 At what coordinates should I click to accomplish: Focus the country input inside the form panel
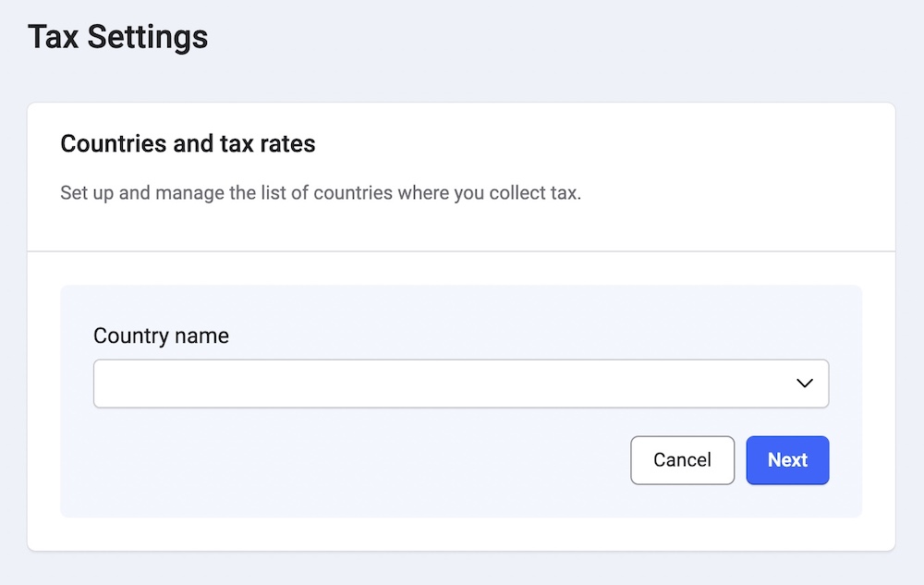pyautogui.click(x=370, y=383)
